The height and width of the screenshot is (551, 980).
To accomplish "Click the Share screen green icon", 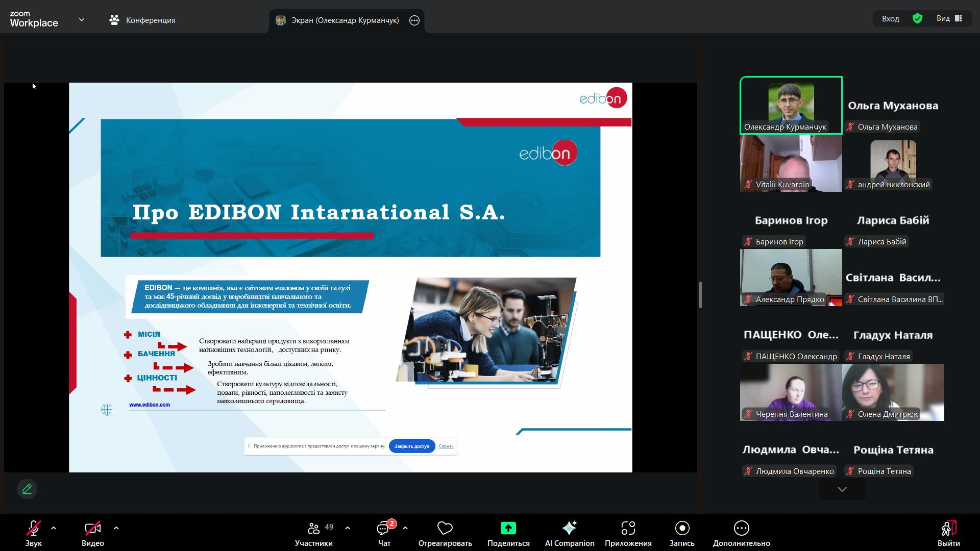I will (508, 528).
